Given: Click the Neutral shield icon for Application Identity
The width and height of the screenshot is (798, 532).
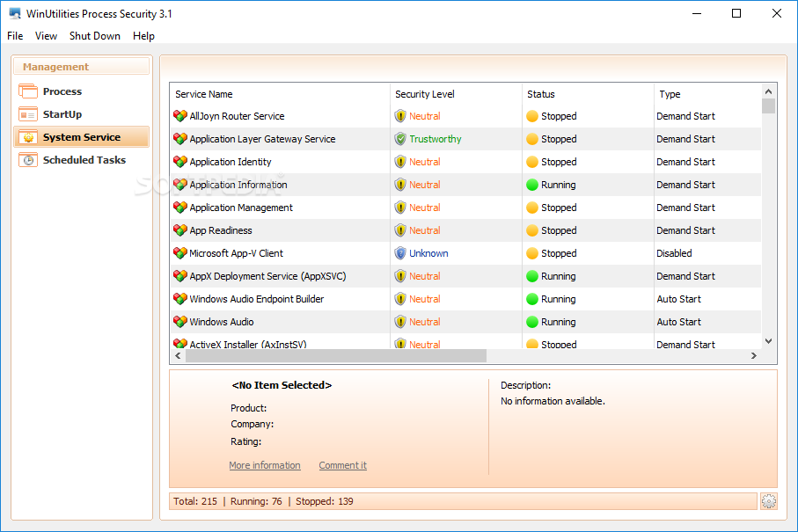Looking at the screenshot, I should 400,162.
